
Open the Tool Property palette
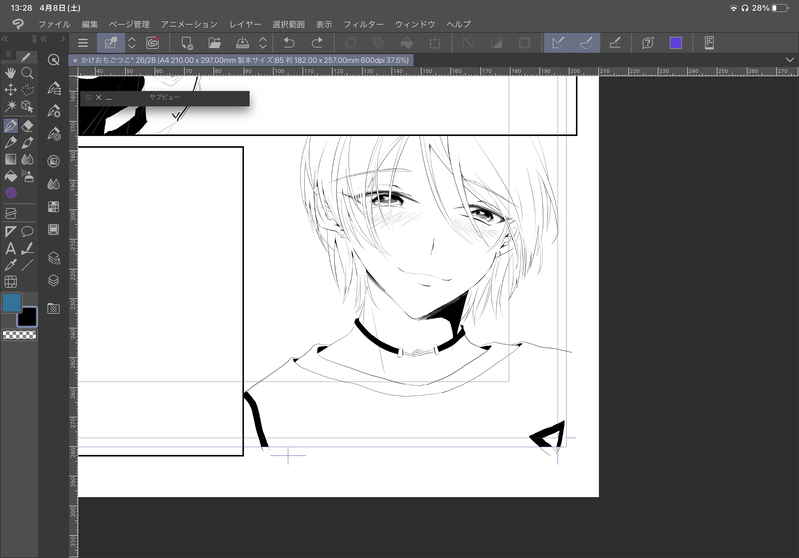54,111
